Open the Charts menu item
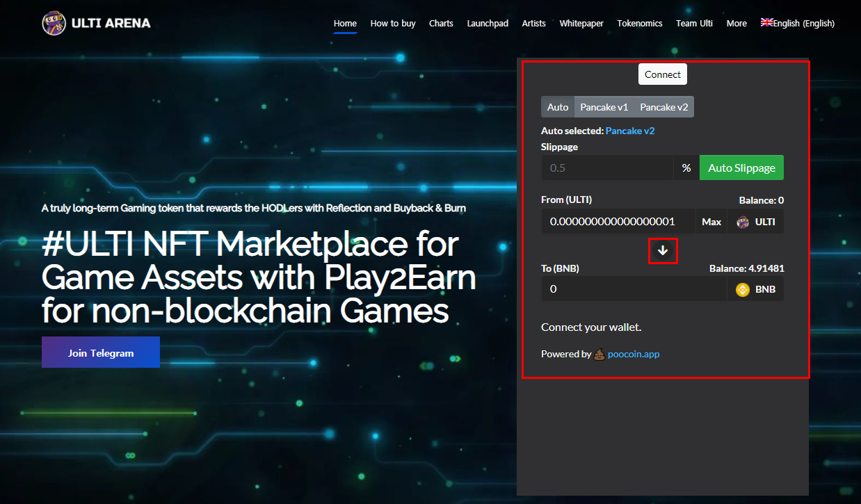The height and width of the screenshot is (504, 861). point(441,23)
